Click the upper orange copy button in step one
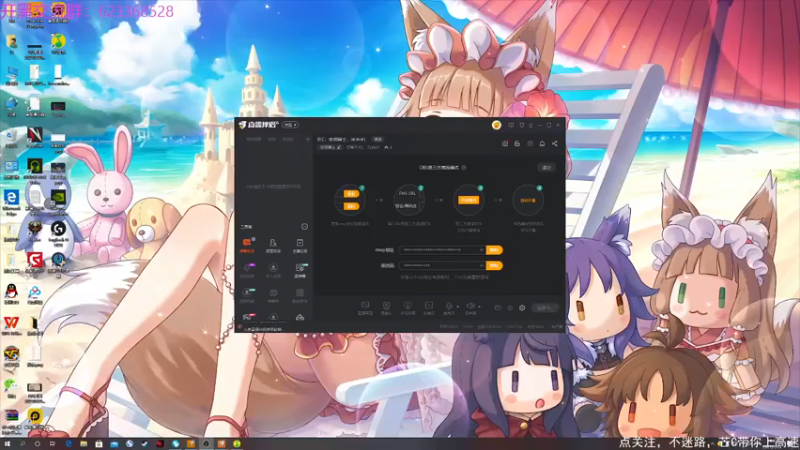The width and height of the screenshot is (800, 450). coord(351,193)
